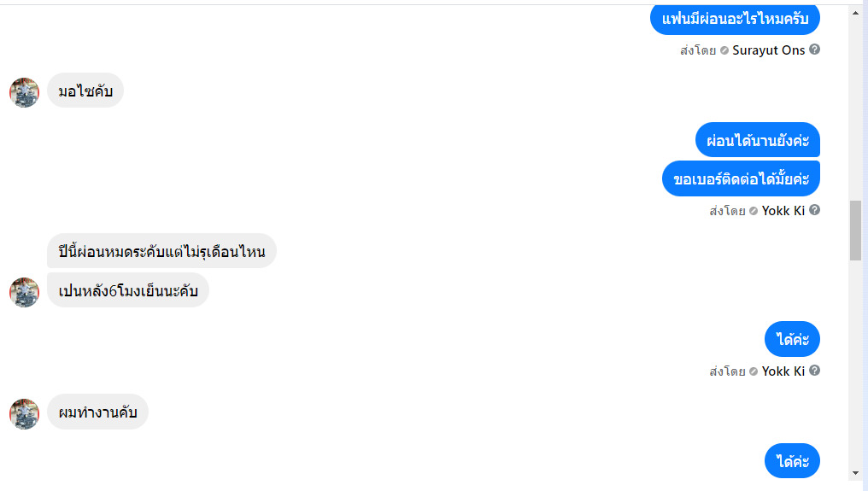The width and height of the screenshot is (868, 491).
Task: Select the gray message เปนหลัง6โมงเย็นนะคับ
Action: click(x=128, y=291)
